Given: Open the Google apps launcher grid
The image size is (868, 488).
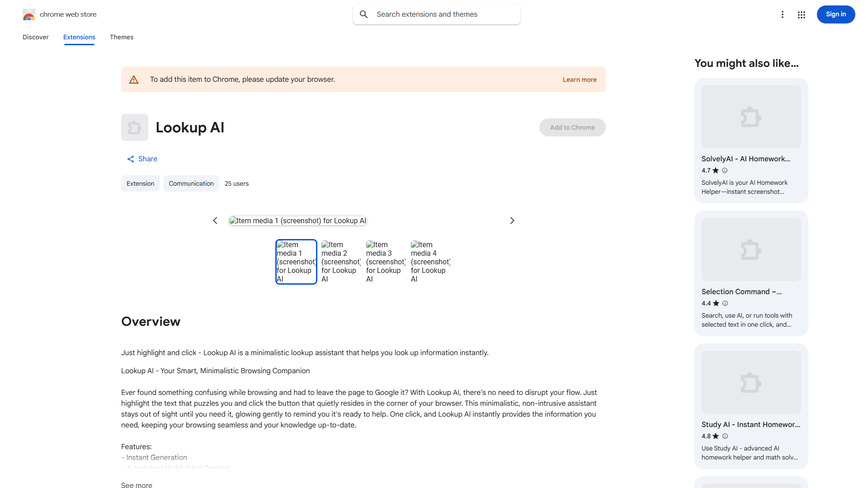Looking at the screenshot, I should click(801, 14).
